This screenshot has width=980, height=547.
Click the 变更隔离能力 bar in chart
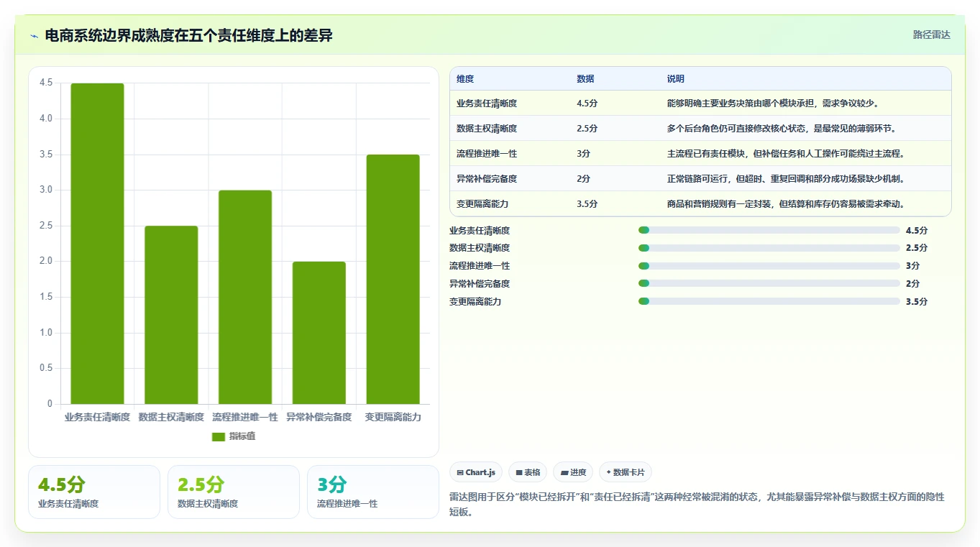[x=393, y=279]
